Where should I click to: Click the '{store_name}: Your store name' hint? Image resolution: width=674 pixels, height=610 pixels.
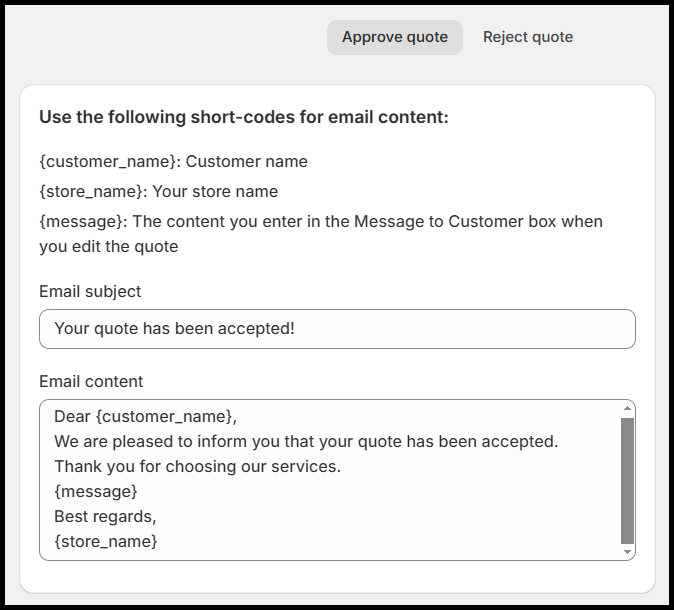tap(158, 191)
